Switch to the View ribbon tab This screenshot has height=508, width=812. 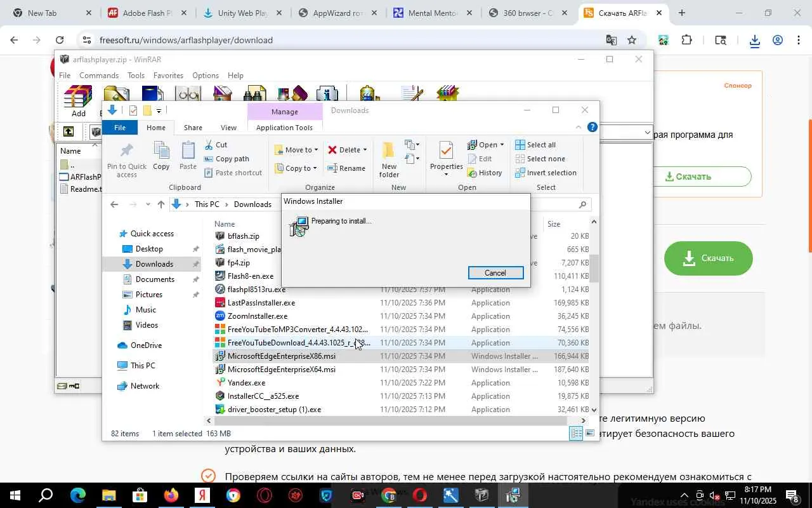228,128
